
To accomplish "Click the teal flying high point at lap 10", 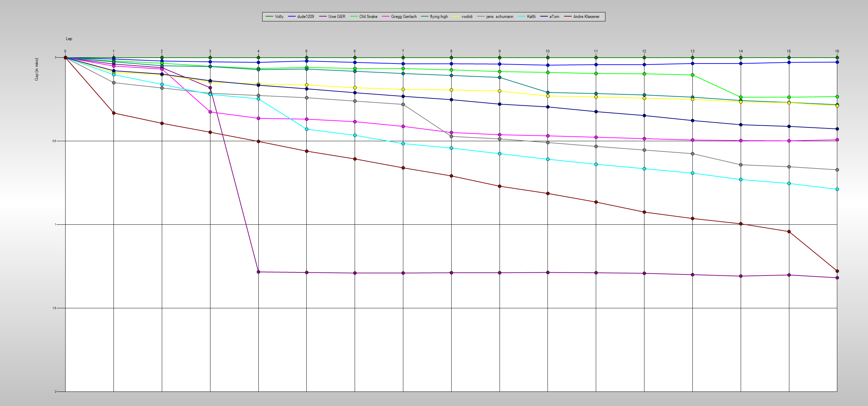I will pyautogui.click(x=548, y=93).
